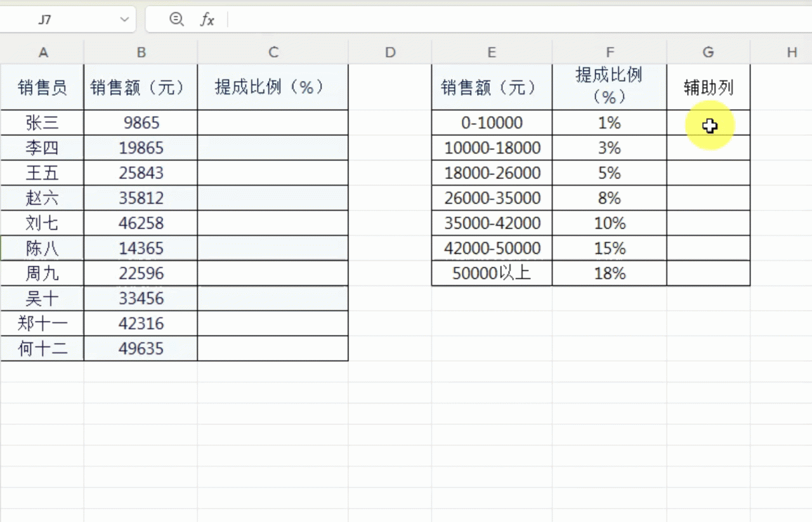Select the empty commission cell for 何十二
Viewport: 812px width, 522px height.
(273, 348)
